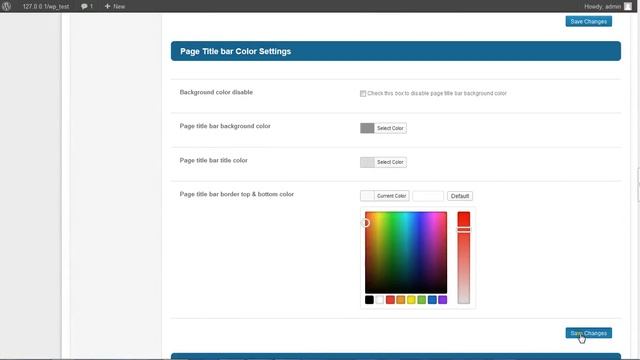The image size is (640, 360).
Task: Enable the background color disable checkbox
Action: pyautogui.click(x=363, y=93)
